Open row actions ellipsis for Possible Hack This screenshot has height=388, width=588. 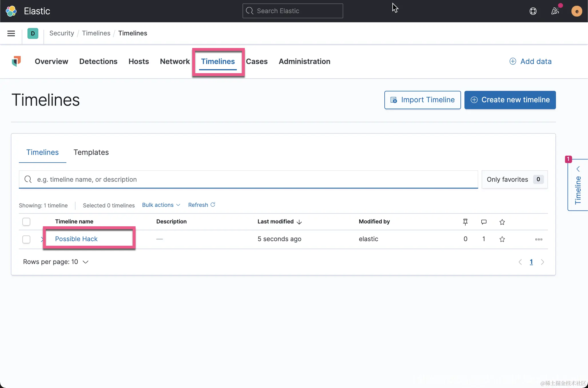point(539,239)
